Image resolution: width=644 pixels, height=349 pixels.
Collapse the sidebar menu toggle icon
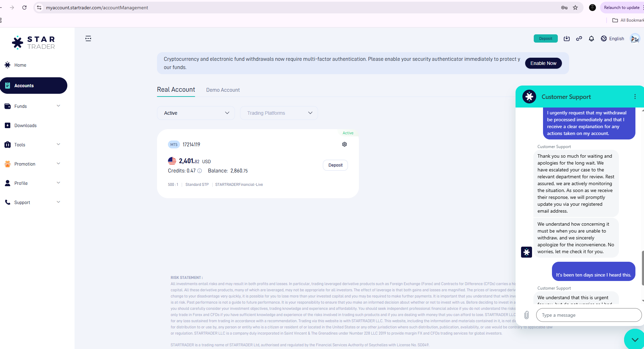click(88, 38)
